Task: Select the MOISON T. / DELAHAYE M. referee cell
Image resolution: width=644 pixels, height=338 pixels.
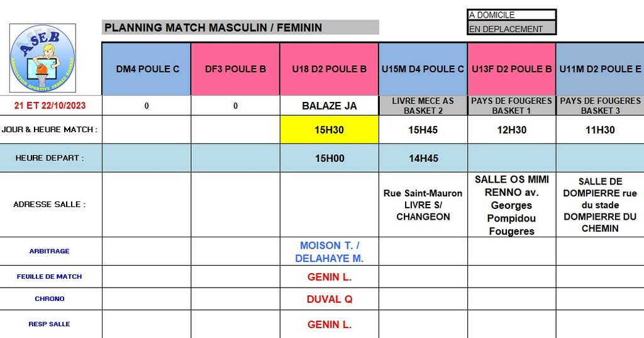Action: pos(329,252)
